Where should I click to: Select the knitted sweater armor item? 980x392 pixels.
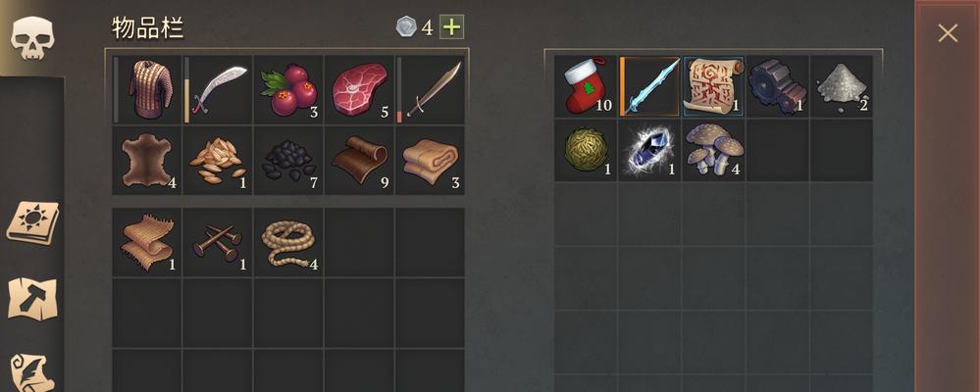(147, 89)
